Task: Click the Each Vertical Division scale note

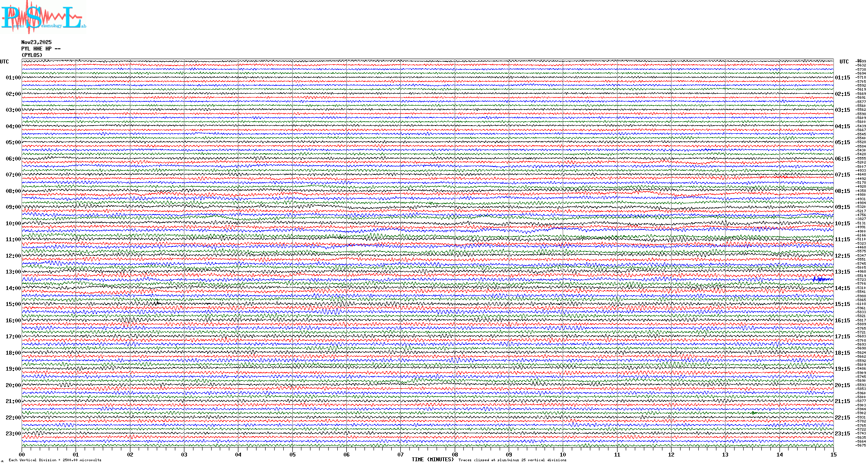Action: click(55, 460)
